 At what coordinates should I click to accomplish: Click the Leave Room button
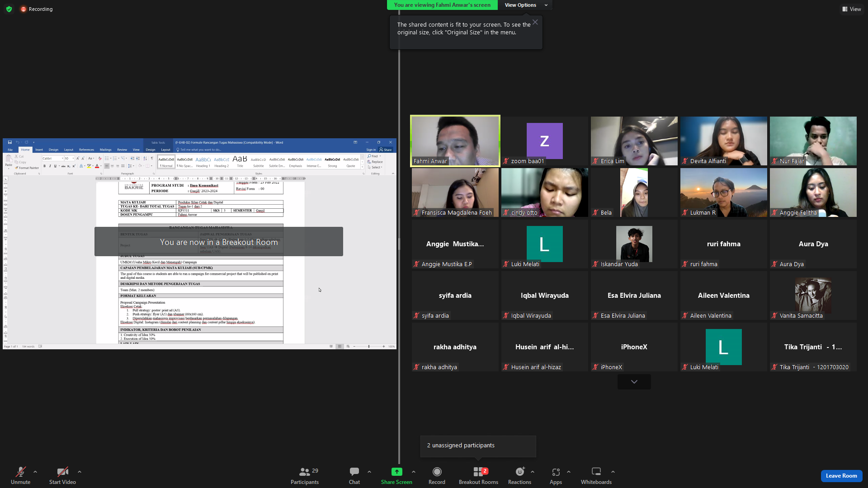coord(841,476)
